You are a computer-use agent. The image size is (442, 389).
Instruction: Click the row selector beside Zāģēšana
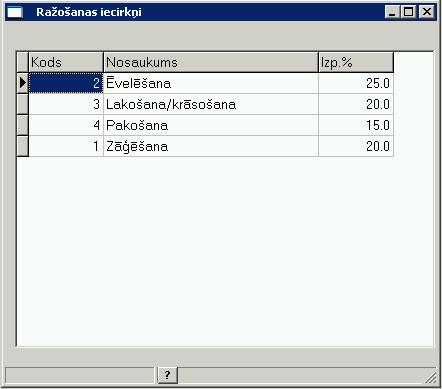[x=23, y=146]
